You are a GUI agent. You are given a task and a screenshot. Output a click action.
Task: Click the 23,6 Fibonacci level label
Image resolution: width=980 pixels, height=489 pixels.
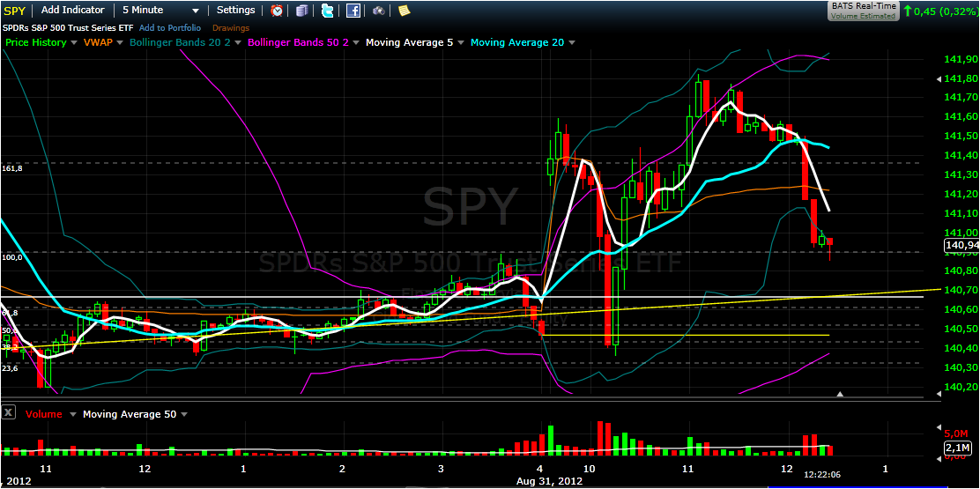[10, 368]
